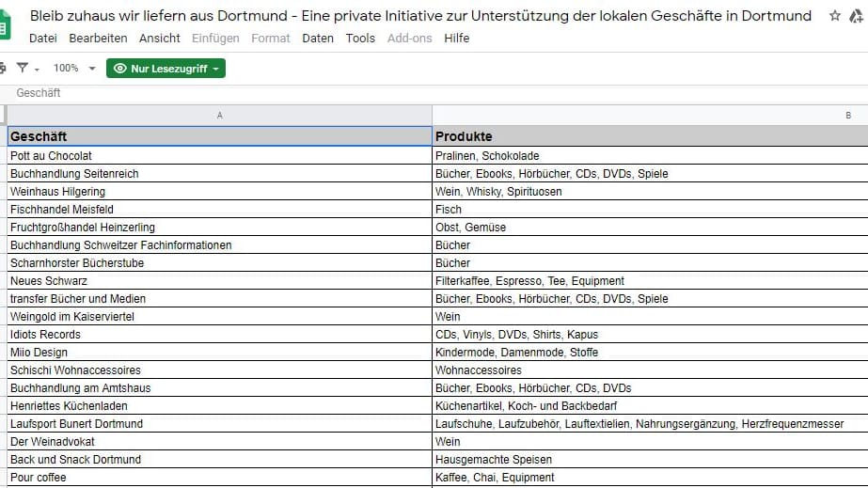868x488 pixels.
Task: Select cell Bücher, Ebooks, Hörbücher, CDs, DVDs
Action: pos(650,387)
